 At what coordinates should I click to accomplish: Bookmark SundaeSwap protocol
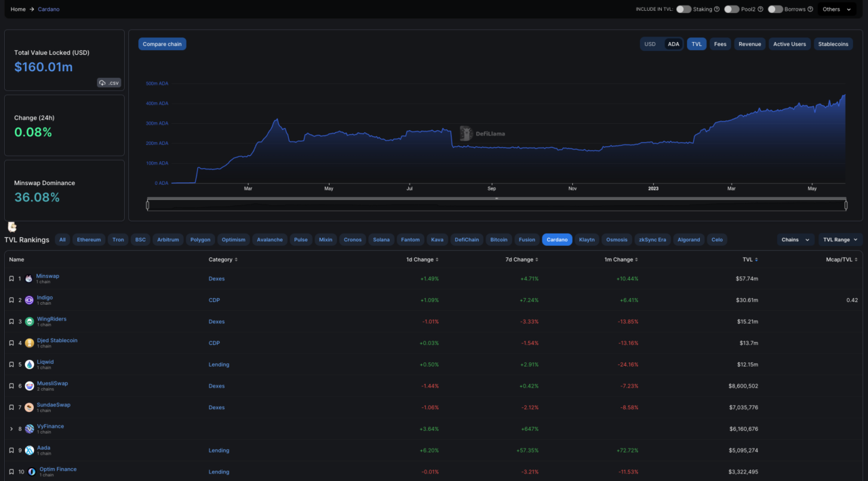pyautogui.click(x=11, y=407)
